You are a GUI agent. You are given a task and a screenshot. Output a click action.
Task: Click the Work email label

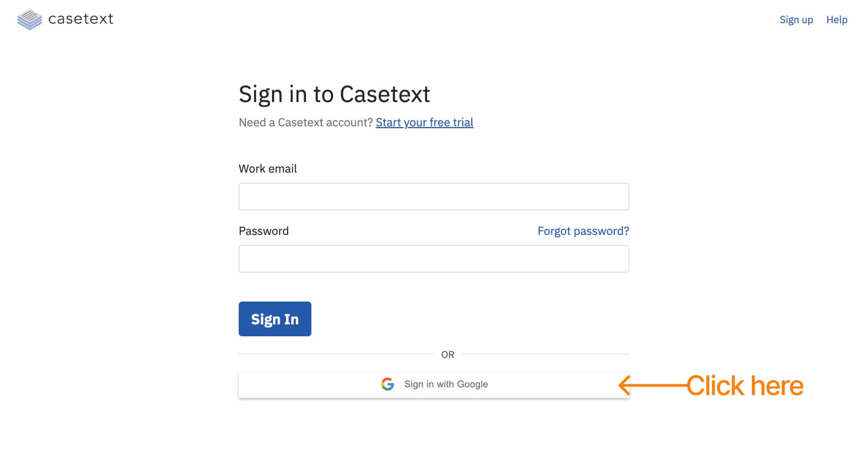coord(268,168)
